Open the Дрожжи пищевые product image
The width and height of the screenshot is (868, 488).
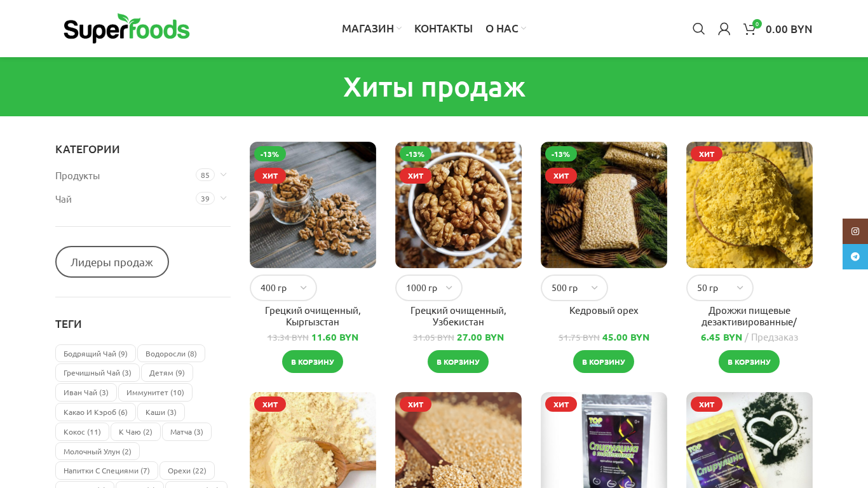749,205
